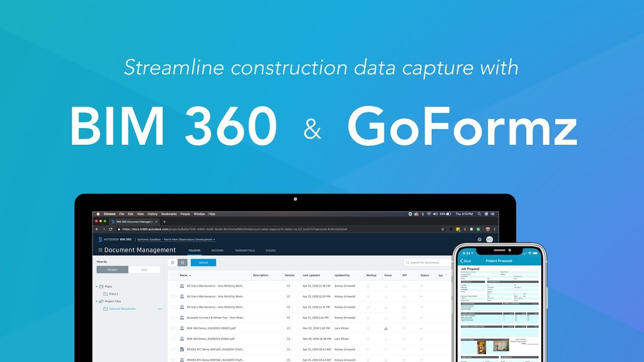Tick checkbox for BIM 360 Demo_03202019 200023.pdf
The width and height of the screenshot is (644, 362).
174,328
